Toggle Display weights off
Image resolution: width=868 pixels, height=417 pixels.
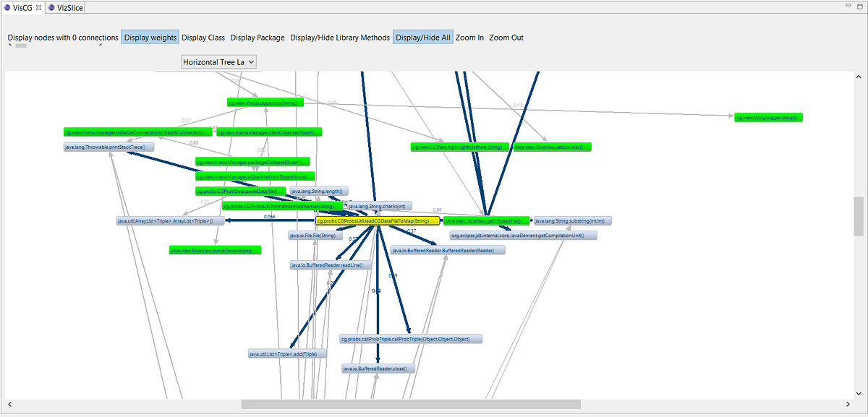149,37
